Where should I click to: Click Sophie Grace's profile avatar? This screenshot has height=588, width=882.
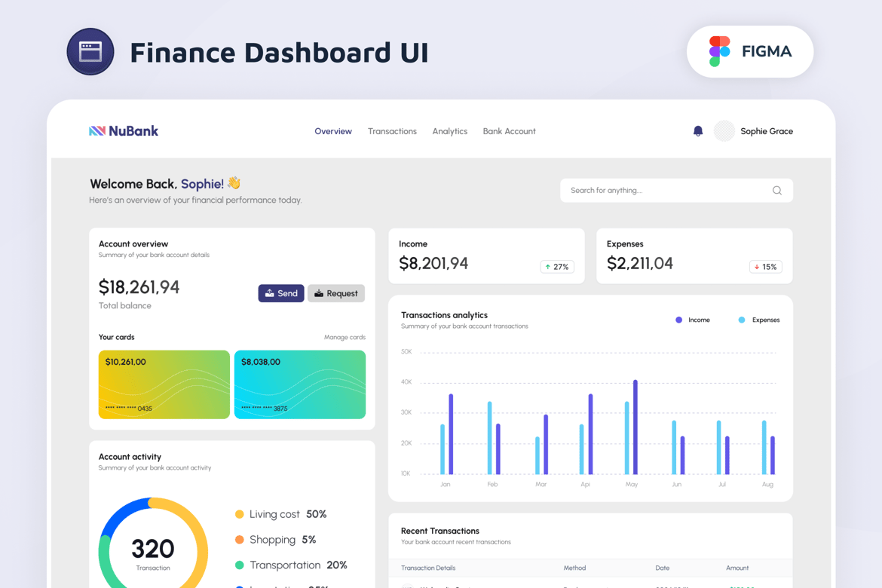pyautogui.click(x=724, y=131)
